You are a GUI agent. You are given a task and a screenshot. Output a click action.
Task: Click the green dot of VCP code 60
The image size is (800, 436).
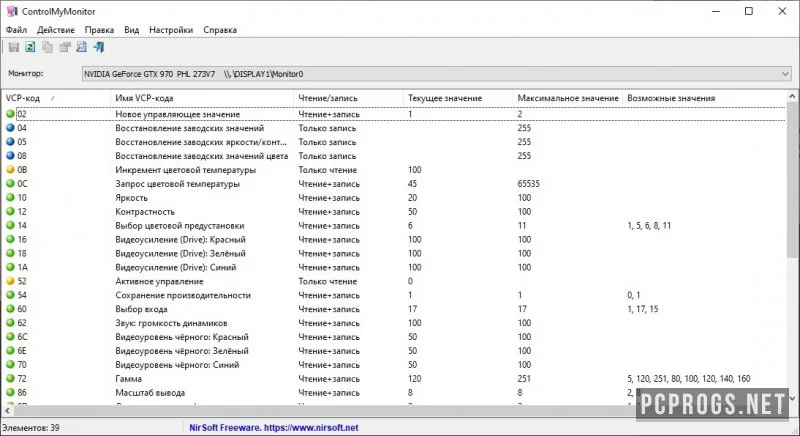(x=10, y=309)
